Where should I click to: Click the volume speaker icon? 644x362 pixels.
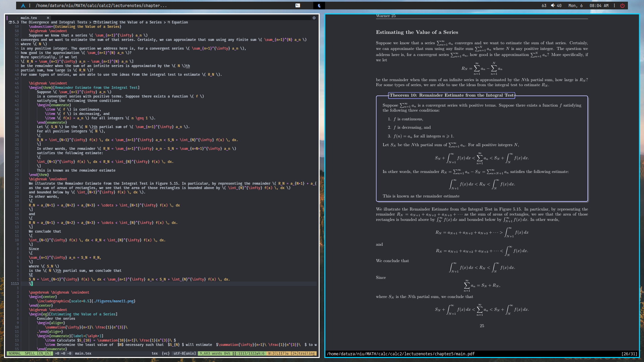tap(553, 5)
